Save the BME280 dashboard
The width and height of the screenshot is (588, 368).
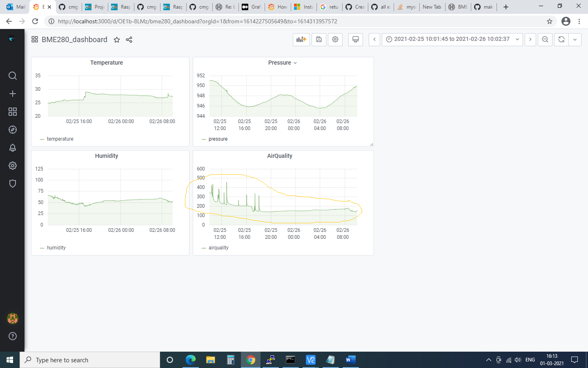(319, 40)
